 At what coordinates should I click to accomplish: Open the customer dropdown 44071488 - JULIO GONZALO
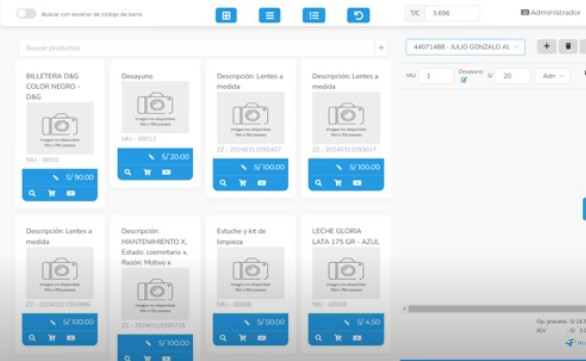465,47
